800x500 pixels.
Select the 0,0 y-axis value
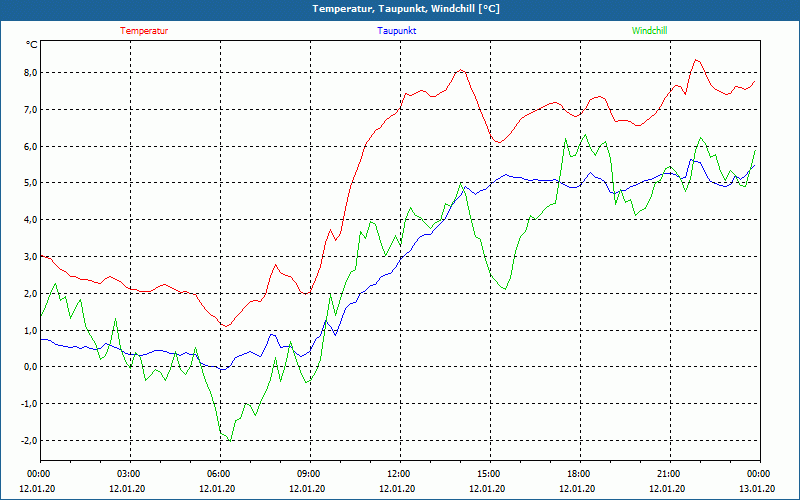[x=31, y=367]
